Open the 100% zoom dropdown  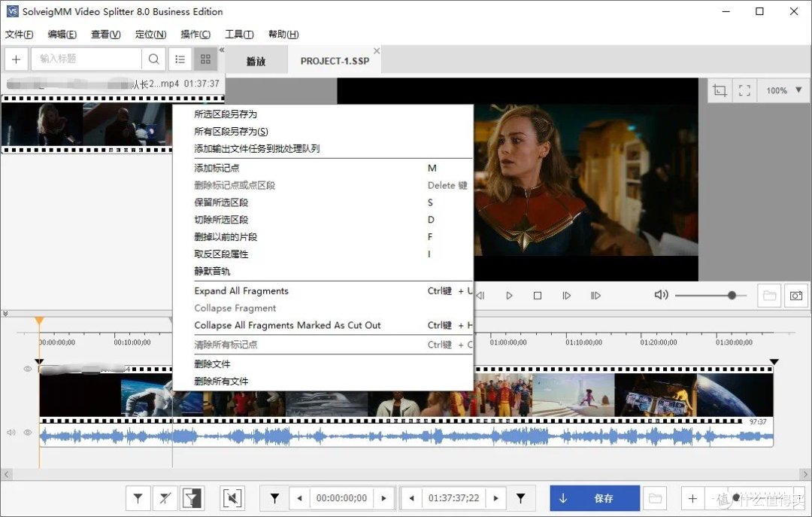coord(783,91)
